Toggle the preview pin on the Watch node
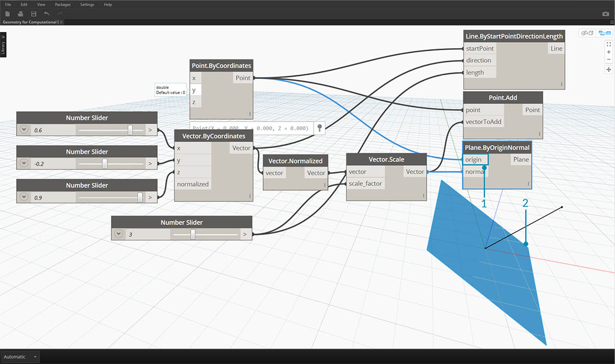 coord(320,128)
